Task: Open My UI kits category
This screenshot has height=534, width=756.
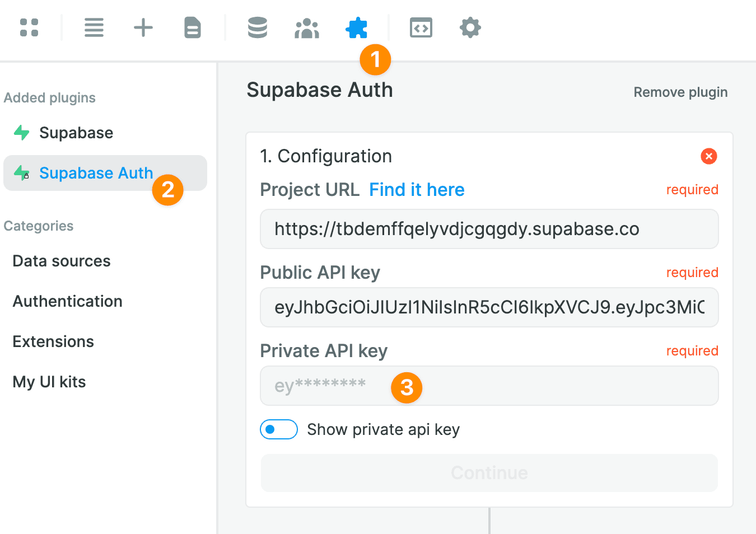Action: point(49,382)
